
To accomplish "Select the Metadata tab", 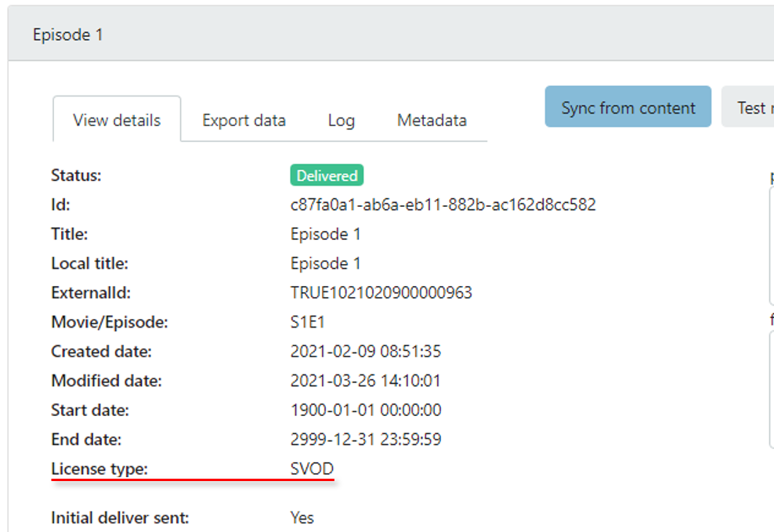I will [x=432, y=121].
